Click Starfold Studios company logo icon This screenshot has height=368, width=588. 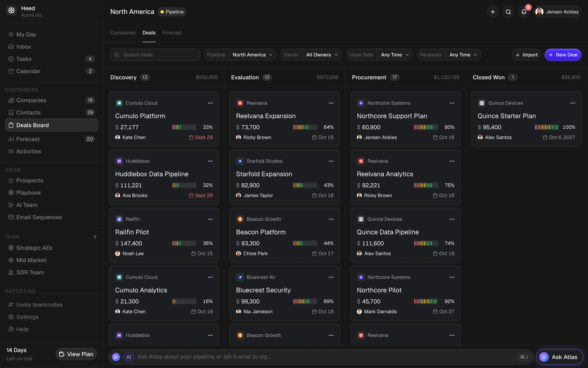[x=240, y=161]
